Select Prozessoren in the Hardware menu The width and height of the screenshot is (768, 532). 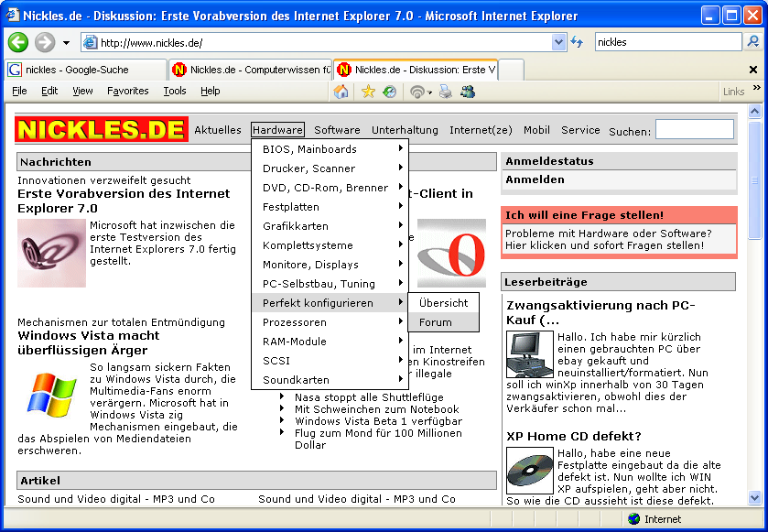(x=330, y=321)
